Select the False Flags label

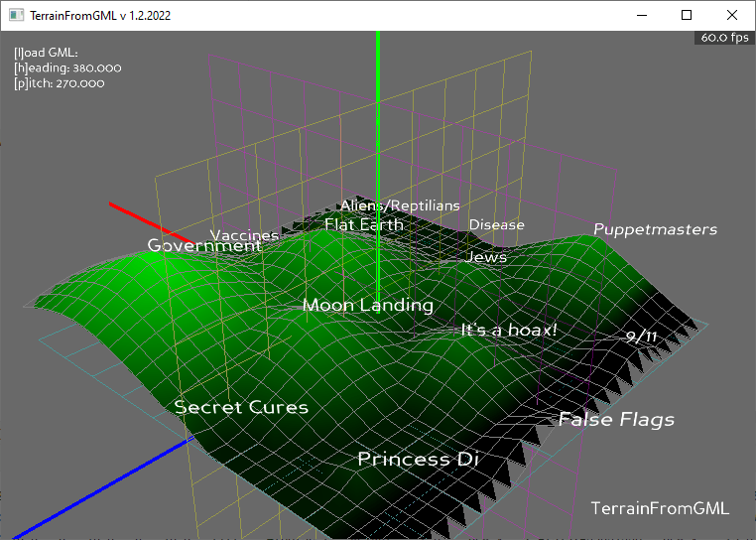tap(616, 419)
